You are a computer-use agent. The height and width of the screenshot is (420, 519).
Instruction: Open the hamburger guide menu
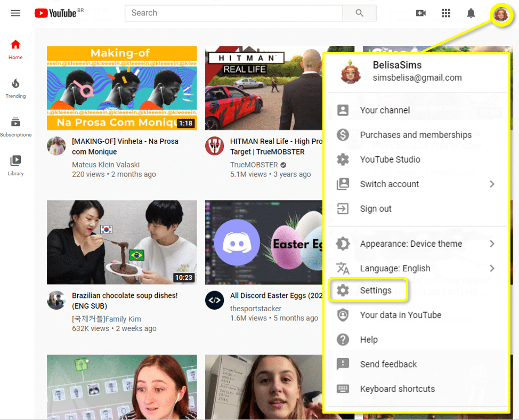(15, 13)
